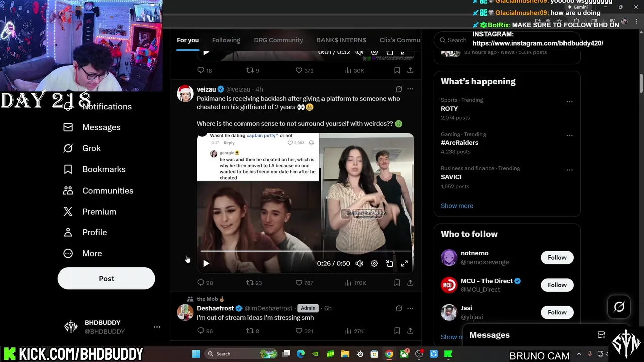Open File Explorer from the taskbar

point(345,354)
